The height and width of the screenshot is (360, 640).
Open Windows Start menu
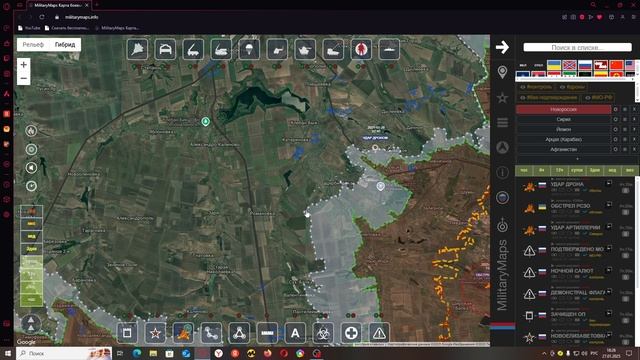7,353
